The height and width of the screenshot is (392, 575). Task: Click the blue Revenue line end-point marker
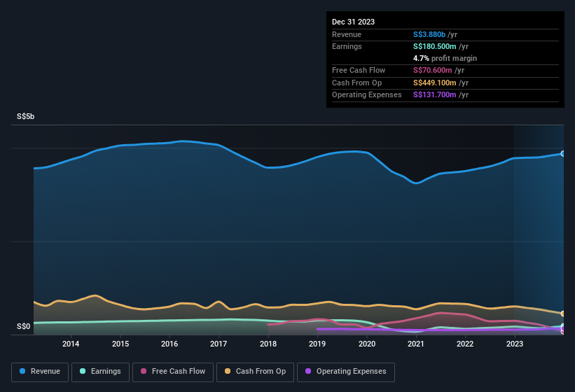tap(563, 153)
